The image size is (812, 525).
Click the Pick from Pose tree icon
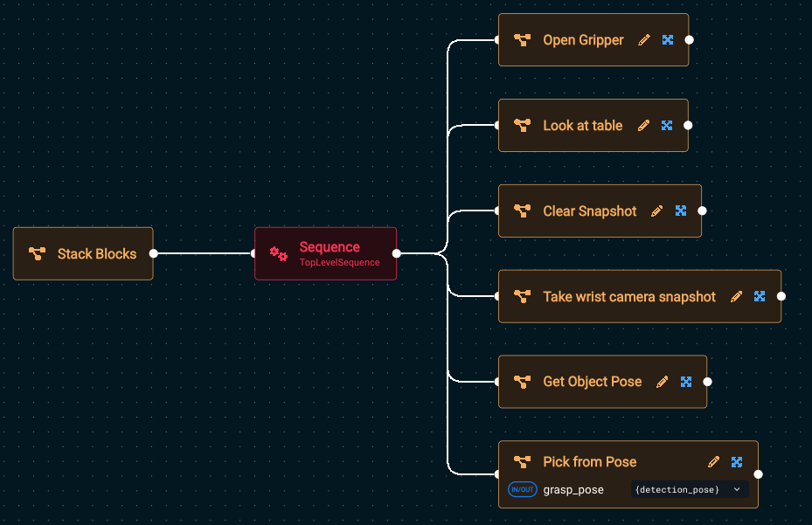(x=522, y=462)
